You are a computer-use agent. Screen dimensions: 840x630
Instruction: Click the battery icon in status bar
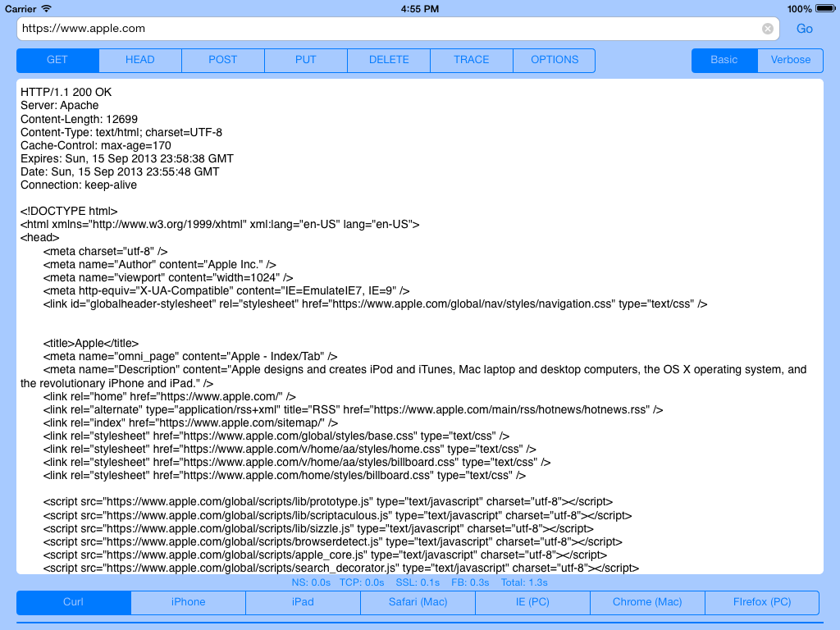(x=825, y=8)
